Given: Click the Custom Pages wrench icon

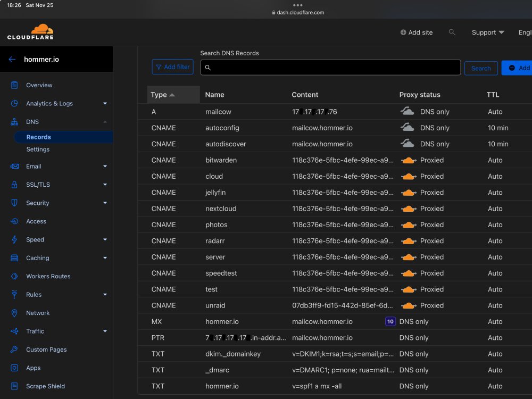Looking at the screenshot, I should pyautogui.click(x=14, y=350).
